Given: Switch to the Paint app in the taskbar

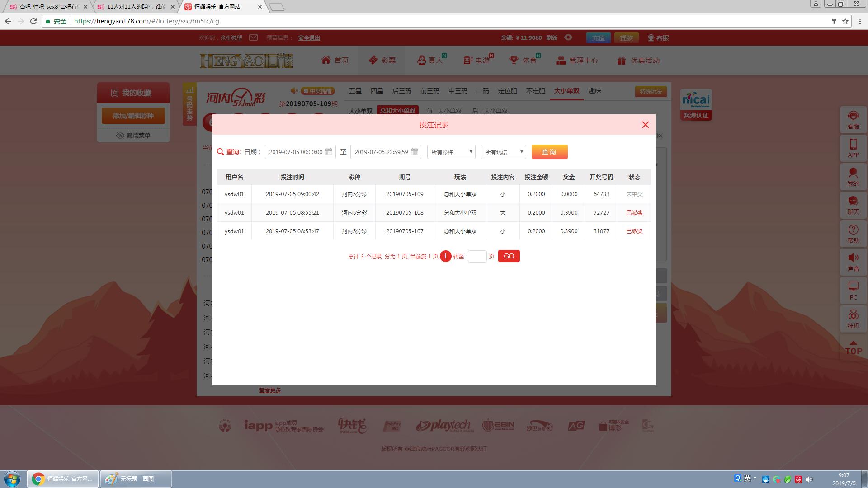Looking at the screenshot, I should 136,479.
